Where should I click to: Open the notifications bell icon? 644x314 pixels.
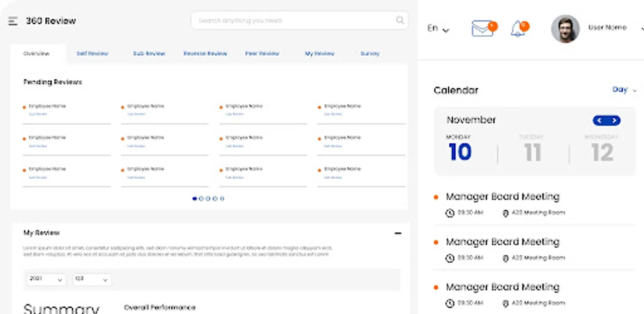click(518, 29)
